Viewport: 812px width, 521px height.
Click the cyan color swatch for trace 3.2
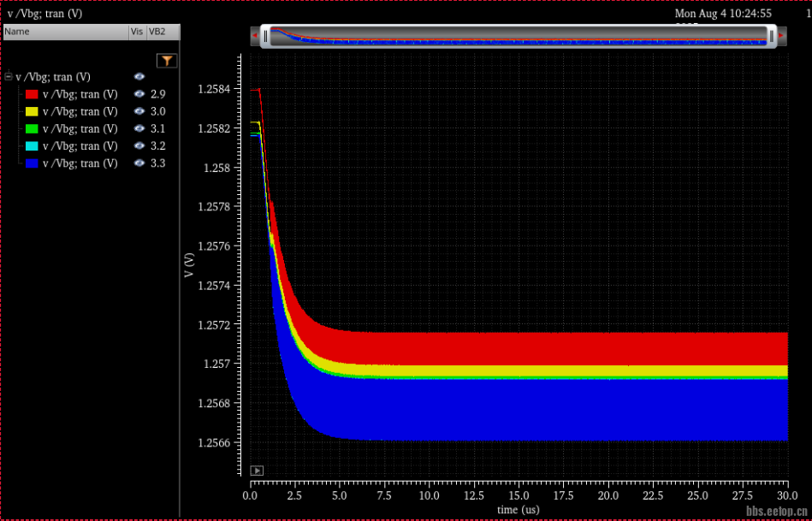33,146
